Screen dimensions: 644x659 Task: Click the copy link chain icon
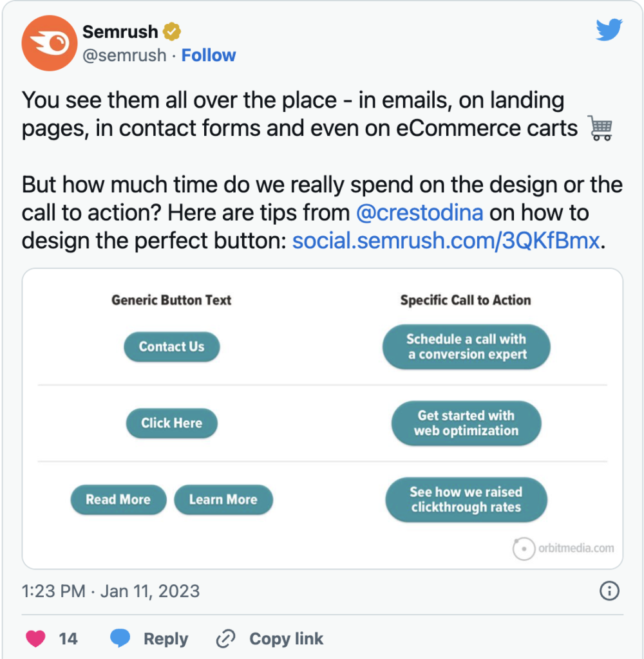(x=226, y=638)
